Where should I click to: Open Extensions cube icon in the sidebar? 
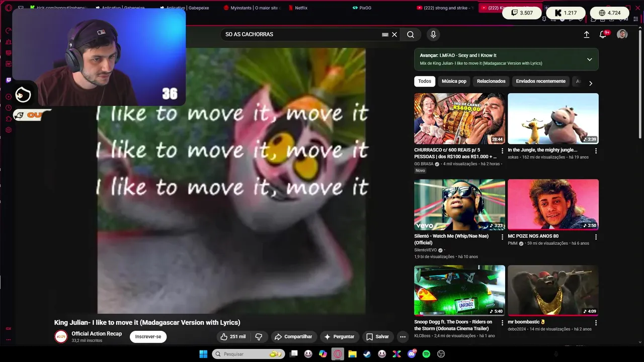tap(9, 119)
